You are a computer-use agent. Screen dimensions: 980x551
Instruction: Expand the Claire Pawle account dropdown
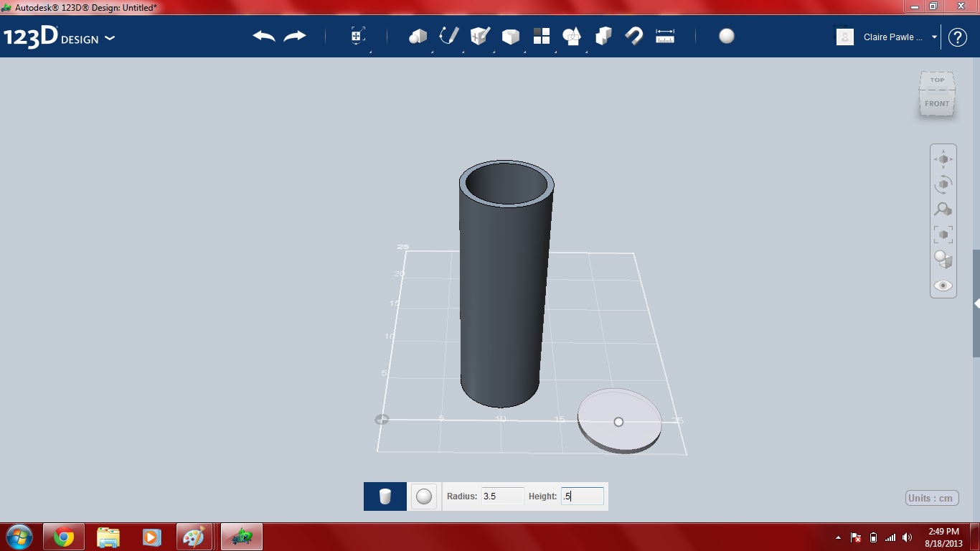pos(934,37)
